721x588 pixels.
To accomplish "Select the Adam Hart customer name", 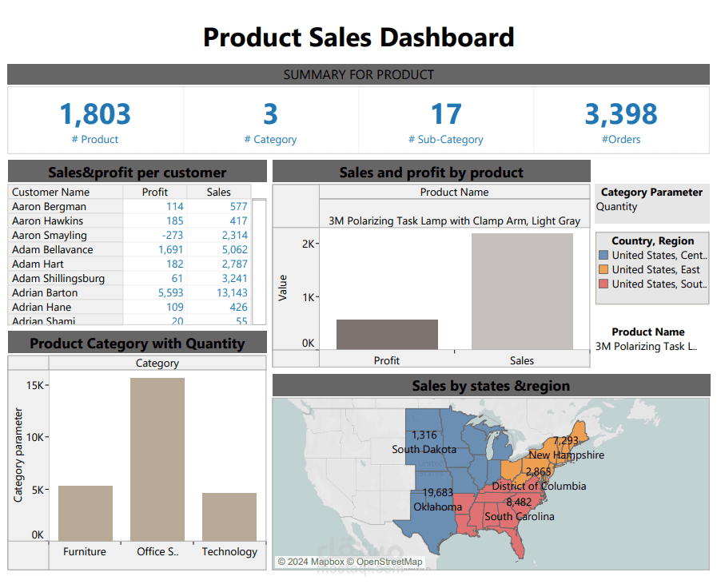I will 38,264.
